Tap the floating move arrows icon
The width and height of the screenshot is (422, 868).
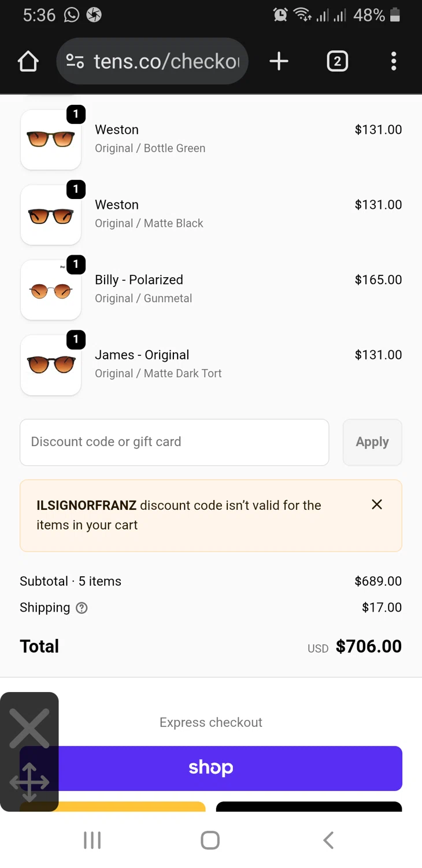point(29,782)
